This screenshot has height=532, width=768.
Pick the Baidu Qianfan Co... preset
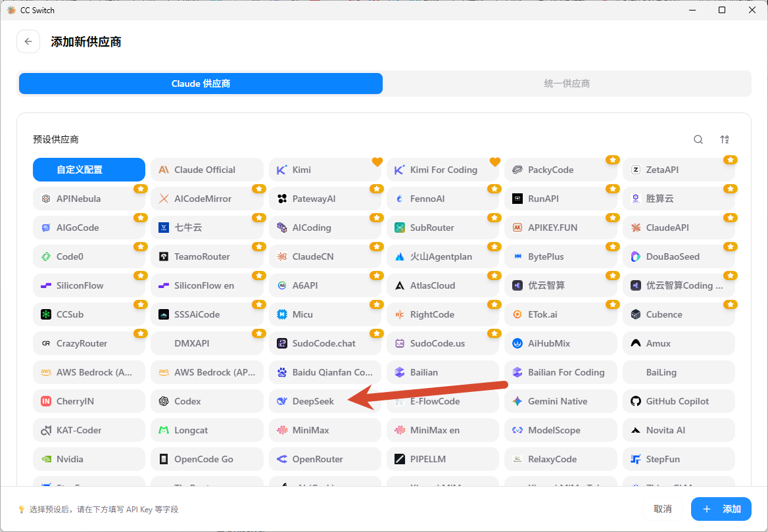coord(325,372)
